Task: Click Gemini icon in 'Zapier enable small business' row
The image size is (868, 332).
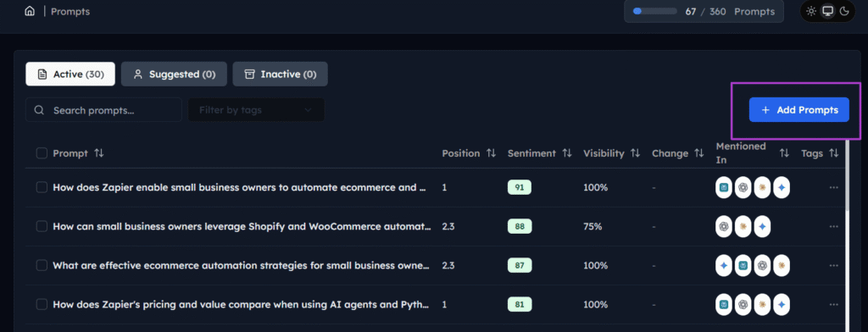Action: click(x=782, y=187)
